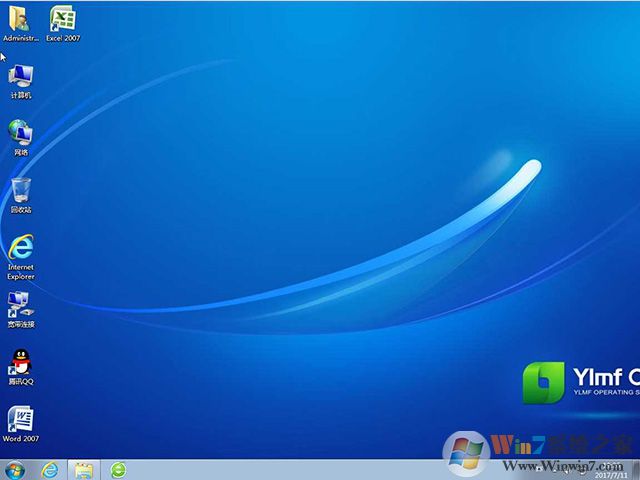Launch Internet Explorer from the taskbar
Image resolution: width=640 pixels, height=480 pixels.
pyautogui.click(x=50, y=471)
